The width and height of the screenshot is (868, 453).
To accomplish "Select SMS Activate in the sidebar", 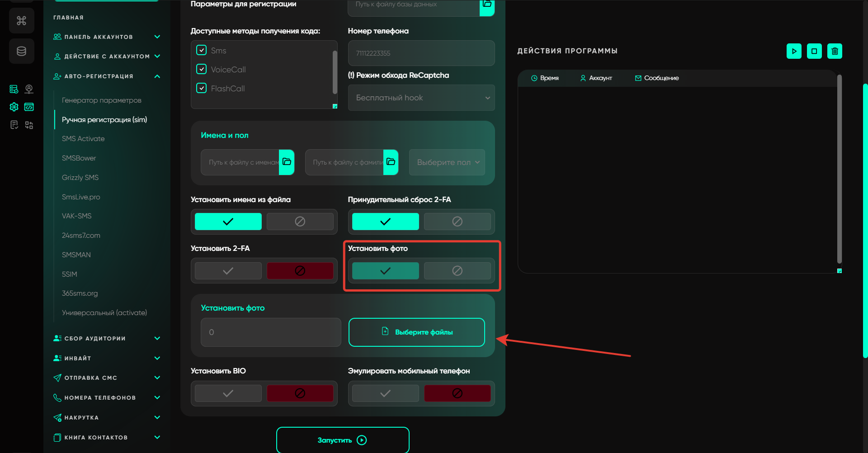I will coord(83,139).
